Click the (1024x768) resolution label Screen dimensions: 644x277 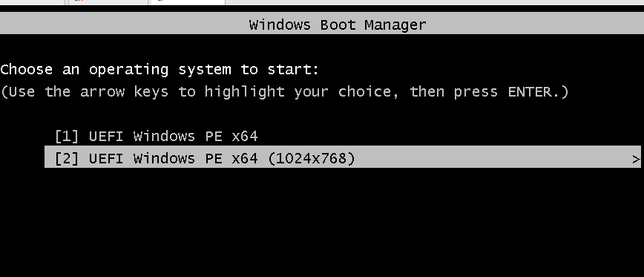pyautogui.click(x=312, y=158)
